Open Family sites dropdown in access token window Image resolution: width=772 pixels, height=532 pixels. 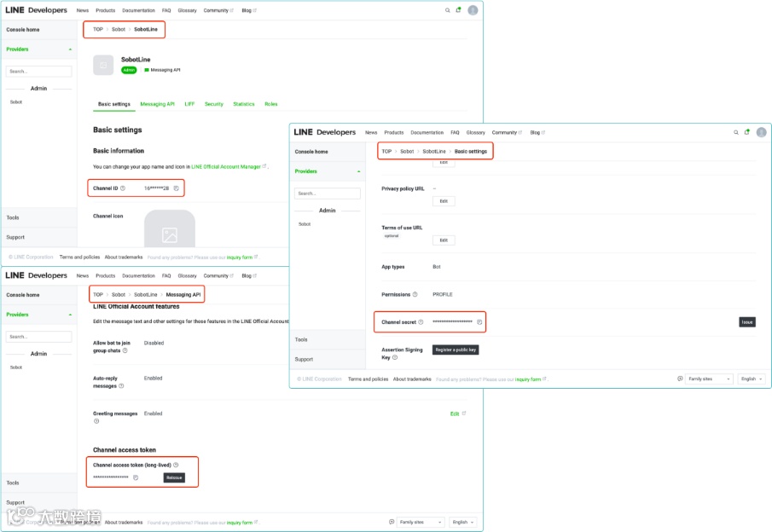421,522
